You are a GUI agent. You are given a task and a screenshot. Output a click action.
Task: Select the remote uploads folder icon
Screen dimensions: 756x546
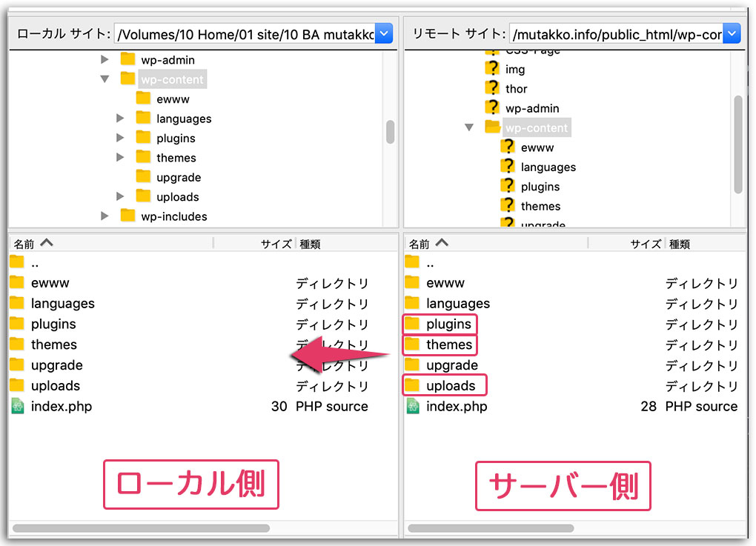(412, 385)
